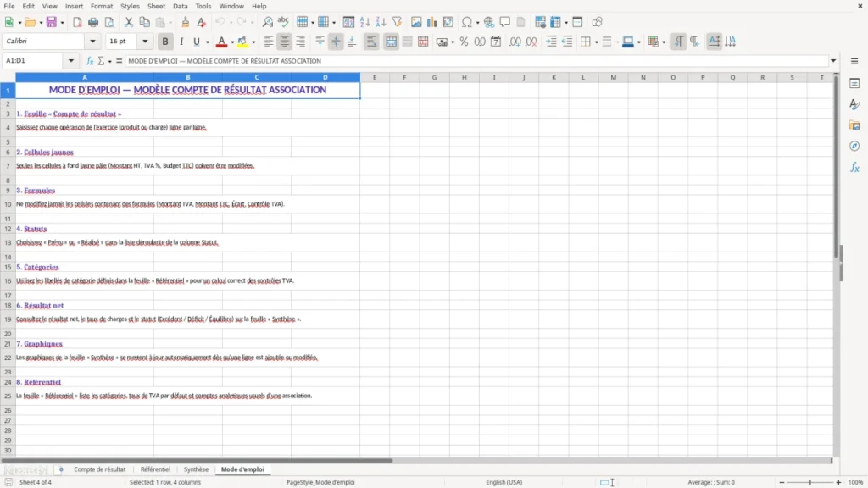
Task: Export directly as PDF
Action: (77, 22)
